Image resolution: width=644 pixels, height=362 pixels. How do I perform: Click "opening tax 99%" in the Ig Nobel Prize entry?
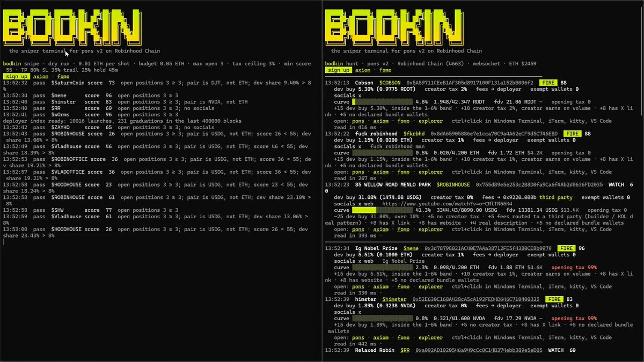pos(574,267)
